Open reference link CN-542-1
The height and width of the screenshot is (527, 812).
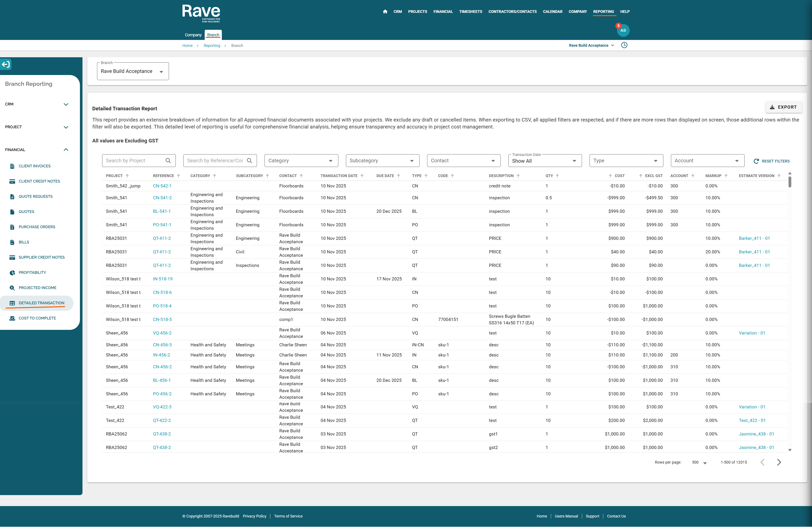click(162, 186)
